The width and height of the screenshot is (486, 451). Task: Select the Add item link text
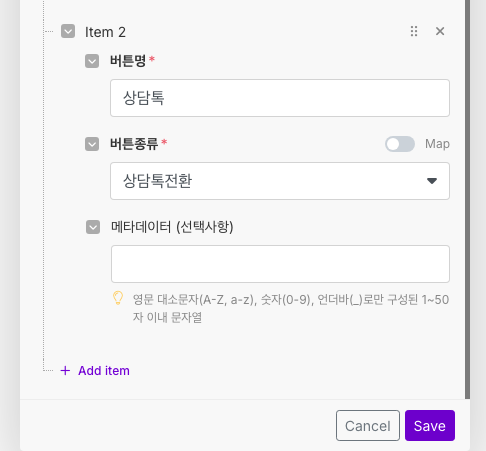pyautogui.click(x=104, y=371)
